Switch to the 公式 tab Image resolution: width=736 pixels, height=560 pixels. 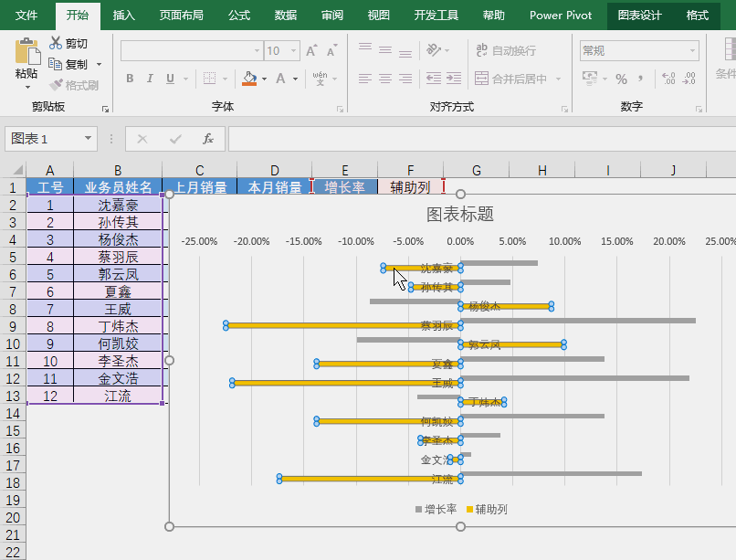[x=239, y=15]
